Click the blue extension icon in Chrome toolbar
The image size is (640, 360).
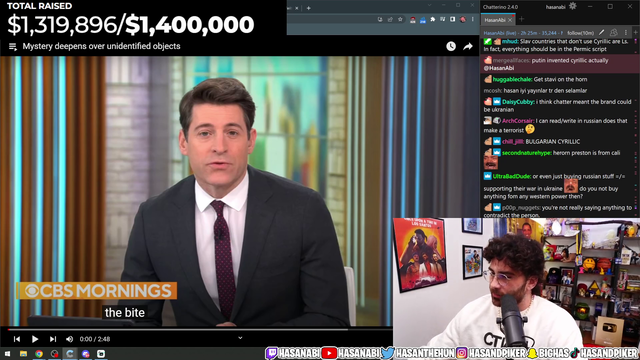pos(423,20)
